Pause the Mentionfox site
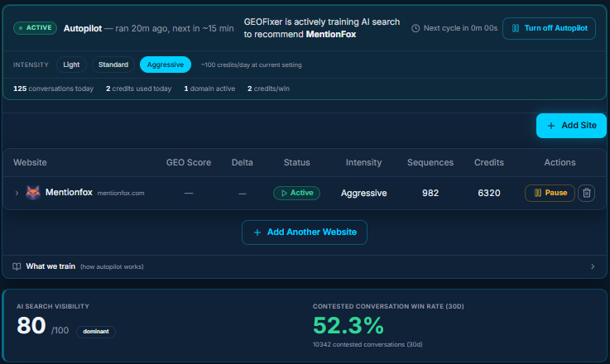The image size is (610, 364). pos(550,193)
